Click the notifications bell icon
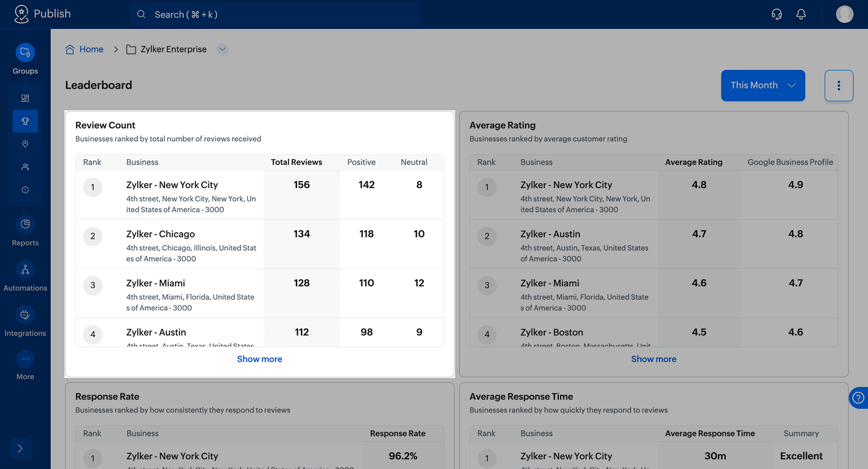The image size is (868, 469). coord(801,14)
